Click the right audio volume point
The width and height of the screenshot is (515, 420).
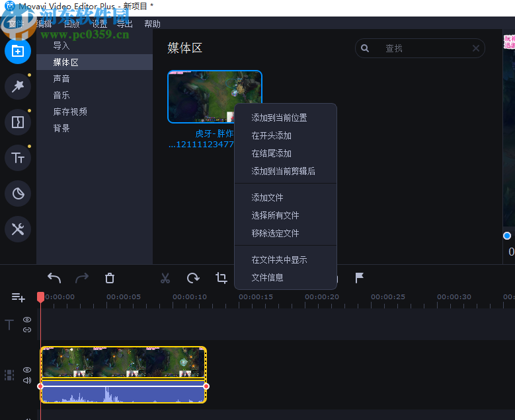point(206,386)
